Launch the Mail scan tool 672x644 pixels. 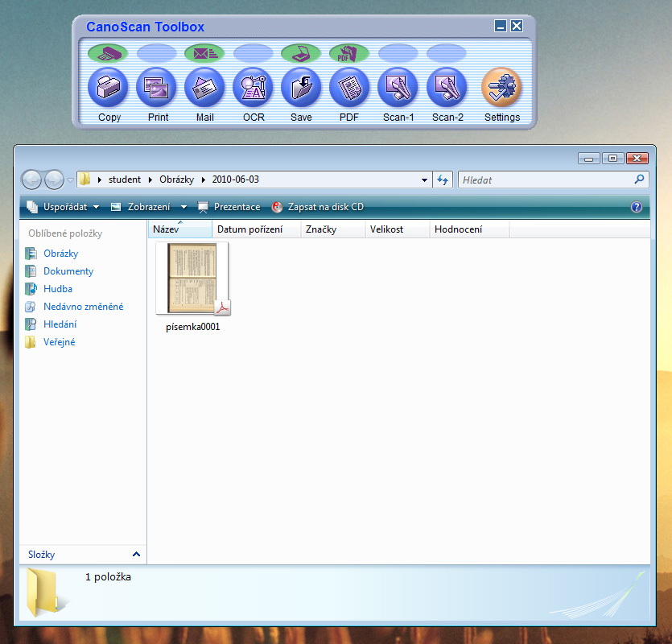click(x=204, y=88)
